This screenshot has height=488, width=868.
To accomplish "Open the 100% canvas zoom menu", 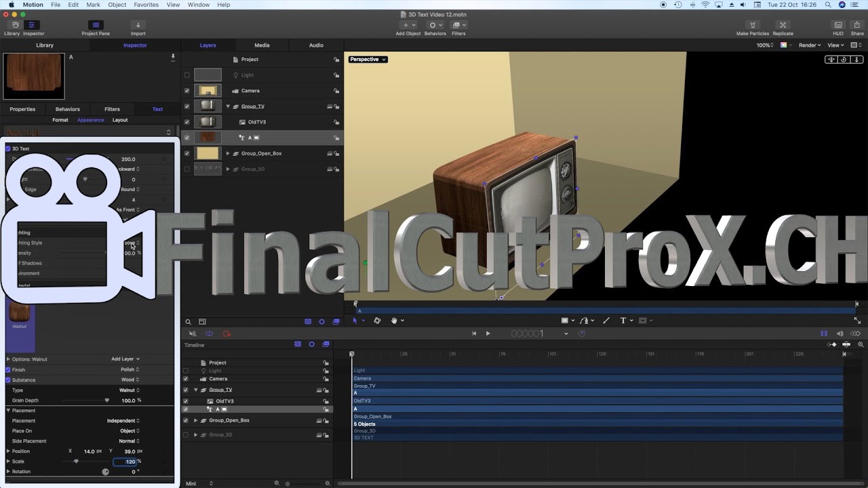I will 766,45.
